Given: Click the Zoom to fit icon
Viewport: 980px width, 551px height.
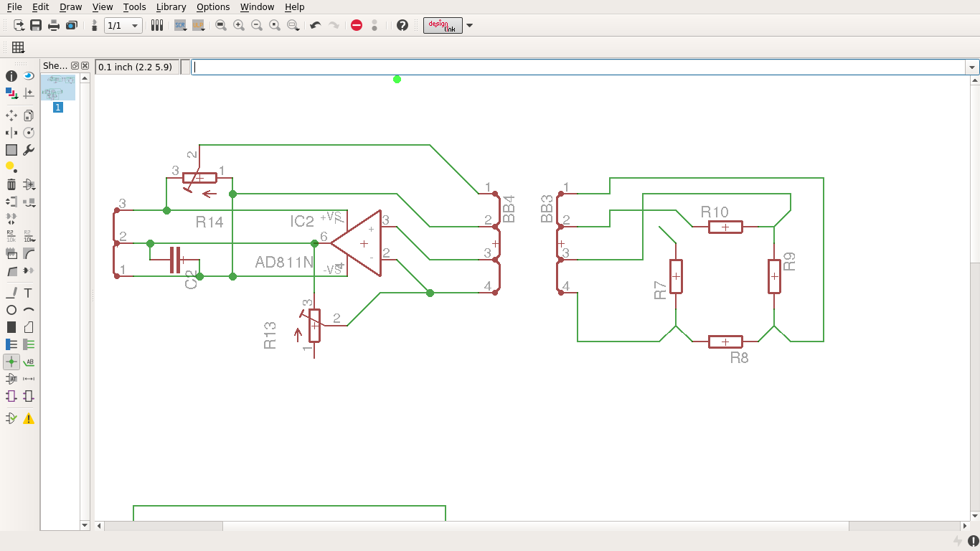Looking at the screenshot, I should click(221, 25).
